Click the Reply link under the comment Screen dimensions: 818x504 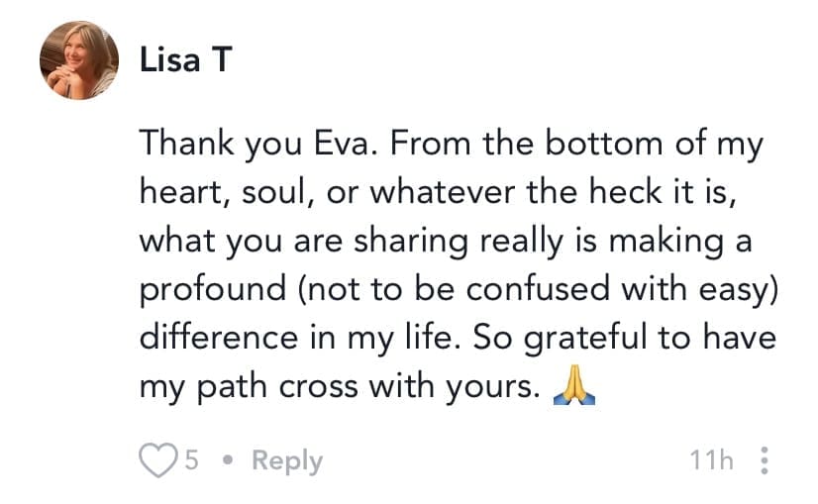click(x=286, y=461)
